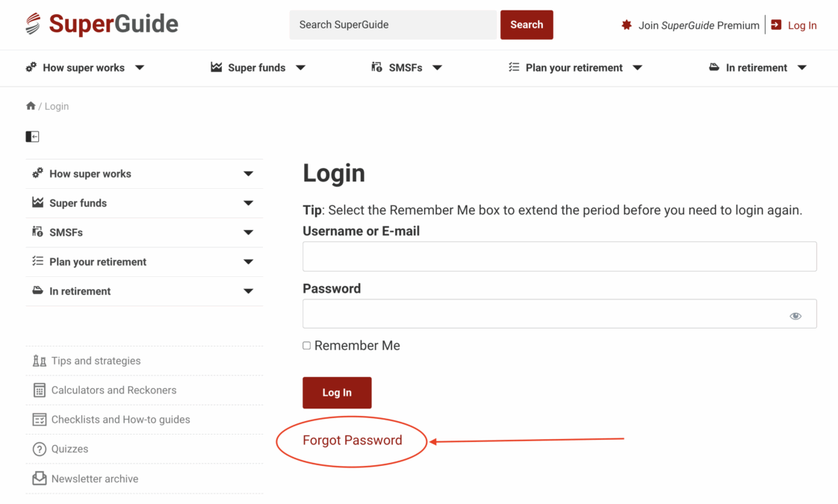Expand the top nav In retirement dropdown arrow

(801, 68)
